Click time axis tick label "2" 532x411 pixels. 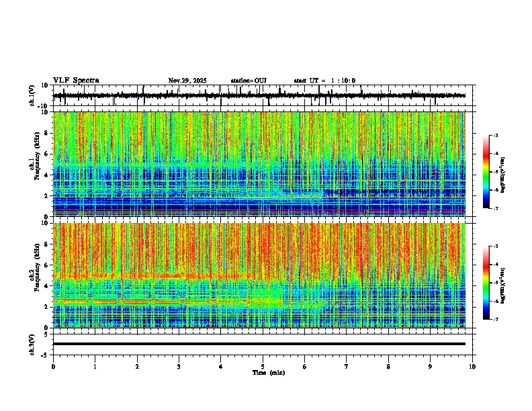click(137, 367)
